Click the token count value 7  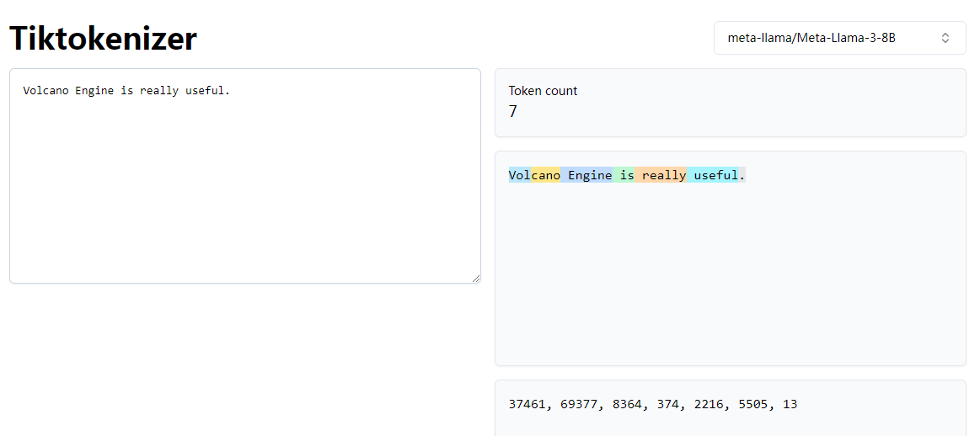tap(513, 112)
